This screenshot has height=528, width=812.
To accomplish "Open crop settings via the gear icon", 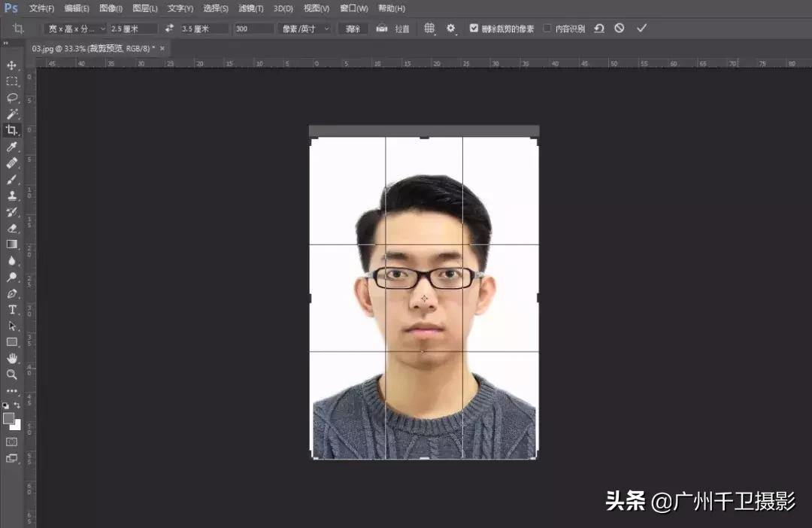I will coord(450,28).
